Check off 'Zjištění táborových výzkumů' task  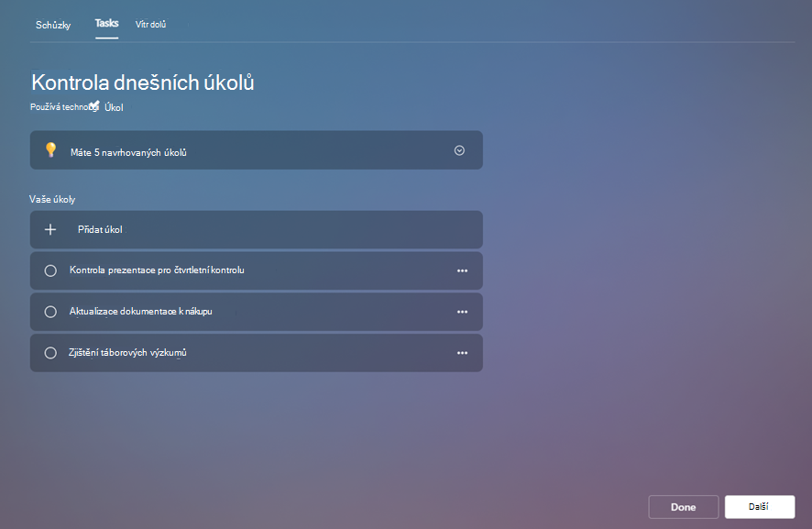[50, 353]
